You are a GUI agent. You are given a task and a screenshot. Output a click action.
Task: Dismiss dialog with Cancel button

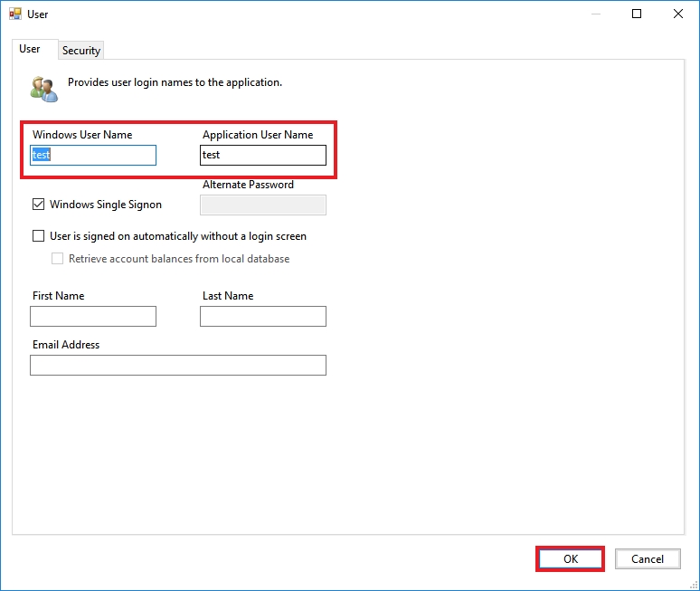click(648, 558)
